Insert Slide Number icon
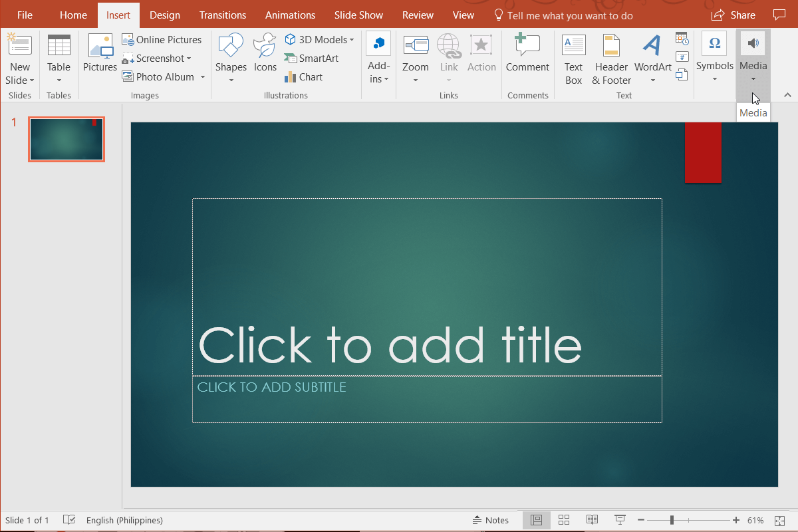 [682, 57]
